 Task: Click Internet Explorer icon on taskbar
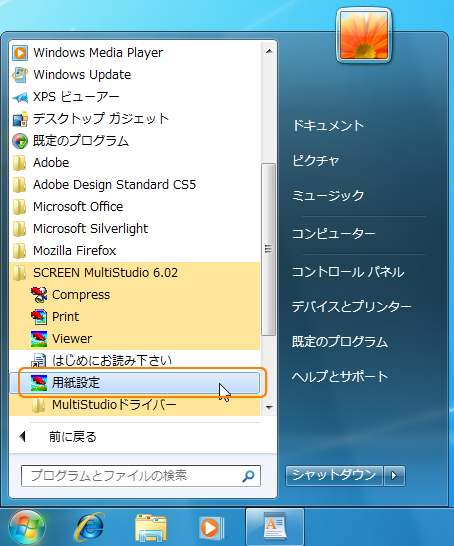coord(89,527)
